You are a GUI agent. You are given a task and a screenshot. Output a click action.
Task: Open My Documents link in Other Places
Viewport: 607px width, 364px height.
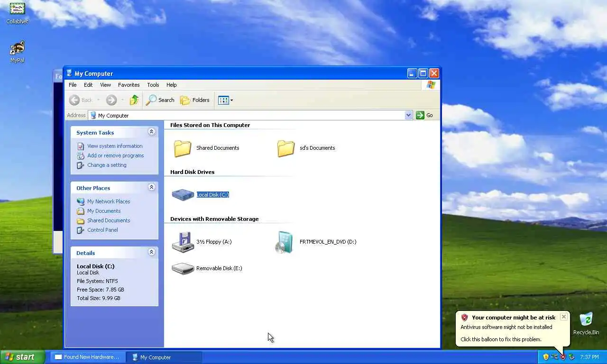point(104,211)
